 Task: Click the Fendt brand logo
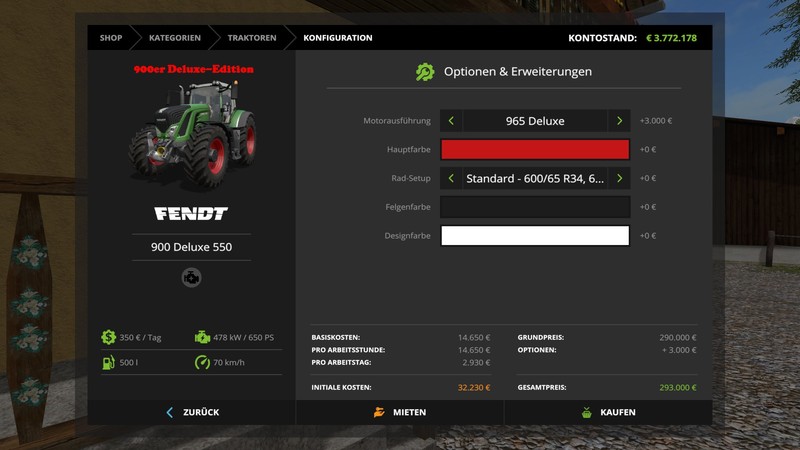191,213
